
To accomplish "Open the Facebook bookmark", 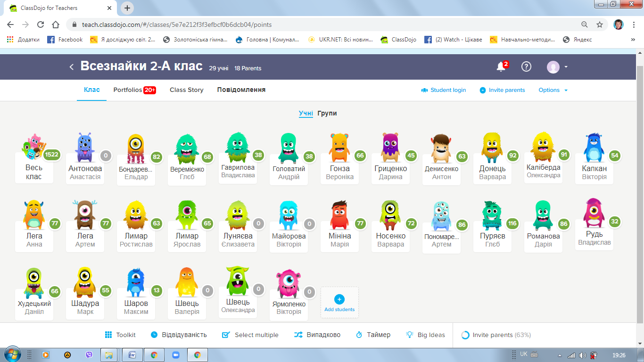I will (65, 40).
